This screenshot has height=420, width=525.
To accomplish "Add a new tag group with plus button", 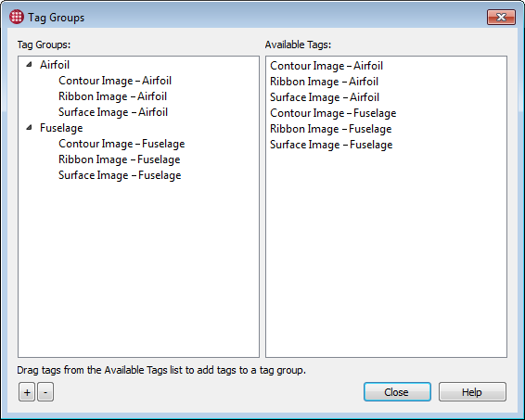I will (27, 392).
